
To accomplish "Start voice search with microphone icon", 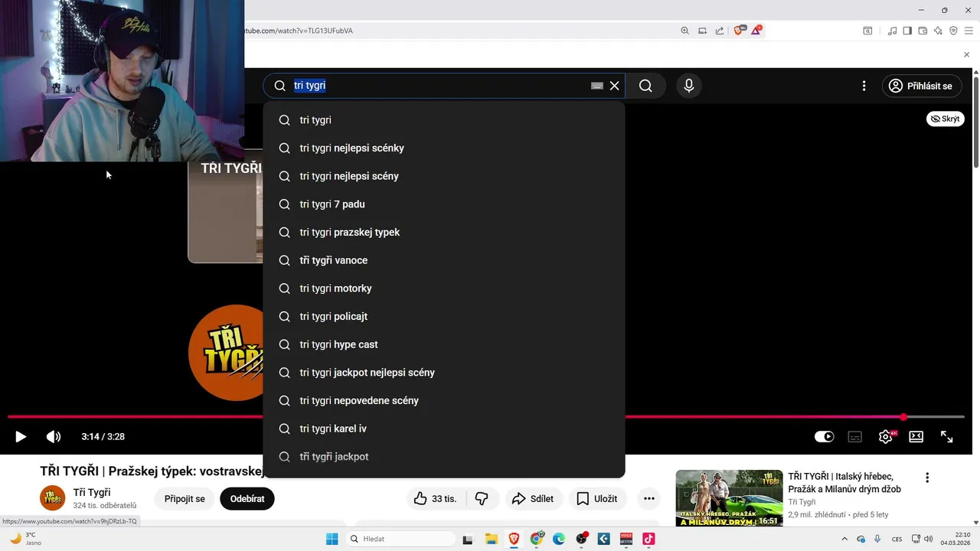I will tap(689, 86).
